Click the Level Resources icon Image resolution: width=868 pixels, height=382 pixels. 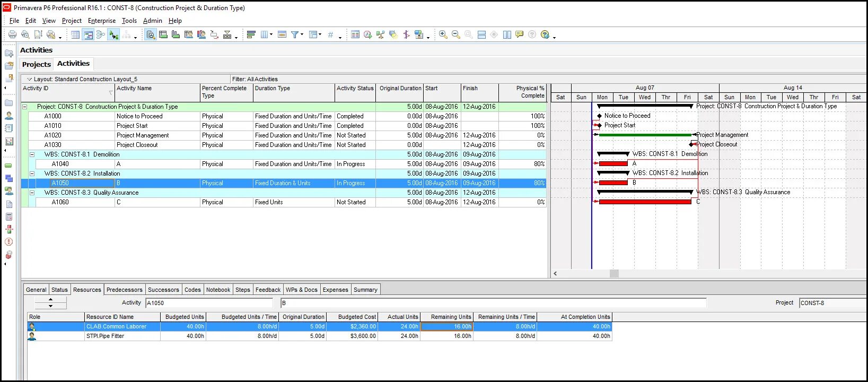pyautogui.click(x=381, y=35)
